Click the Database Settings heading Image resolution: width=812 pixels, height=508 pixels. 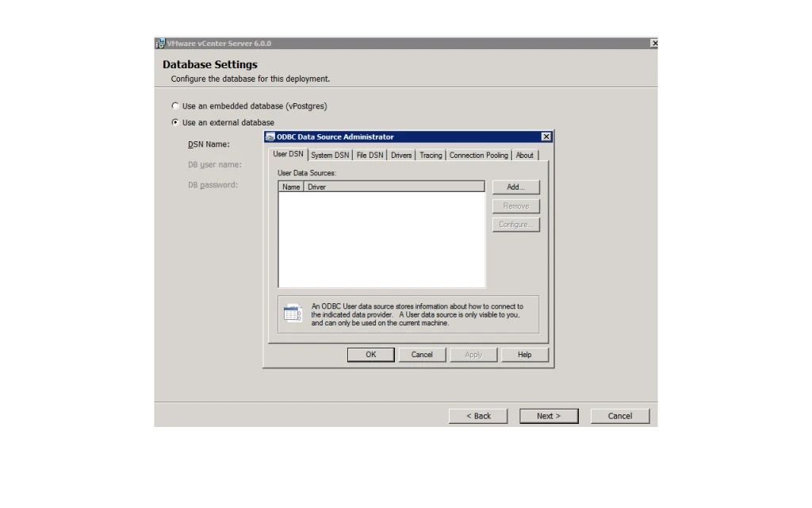click(x=209, y=64)
